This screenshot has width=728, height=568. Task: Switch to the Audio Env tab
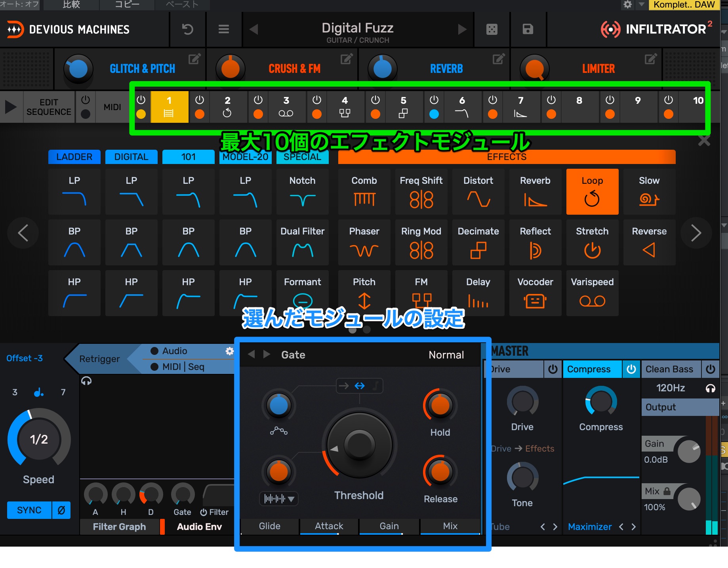[x=199, y=527]
